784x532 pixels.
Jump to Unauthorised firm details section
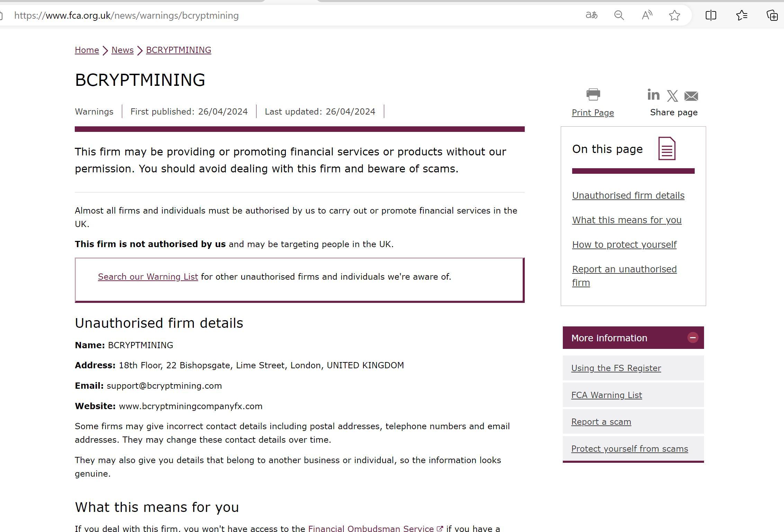[x=628, y=196]
